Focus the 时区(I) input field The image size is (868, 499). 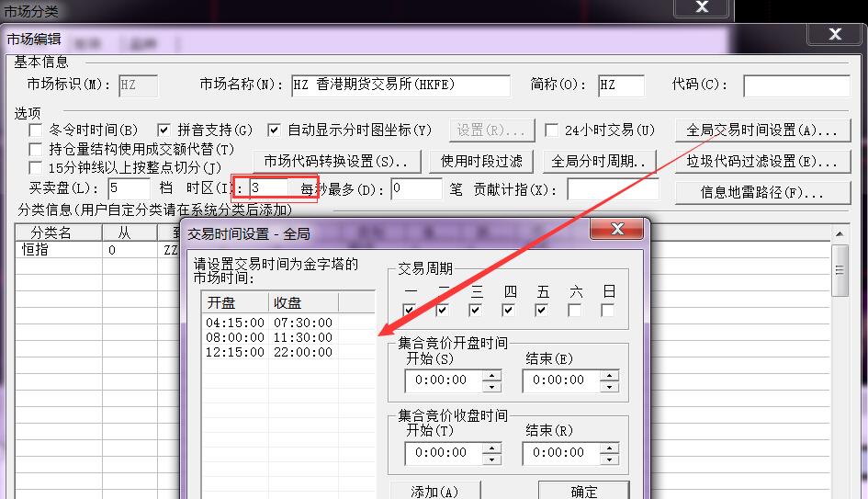click(269, 188)
